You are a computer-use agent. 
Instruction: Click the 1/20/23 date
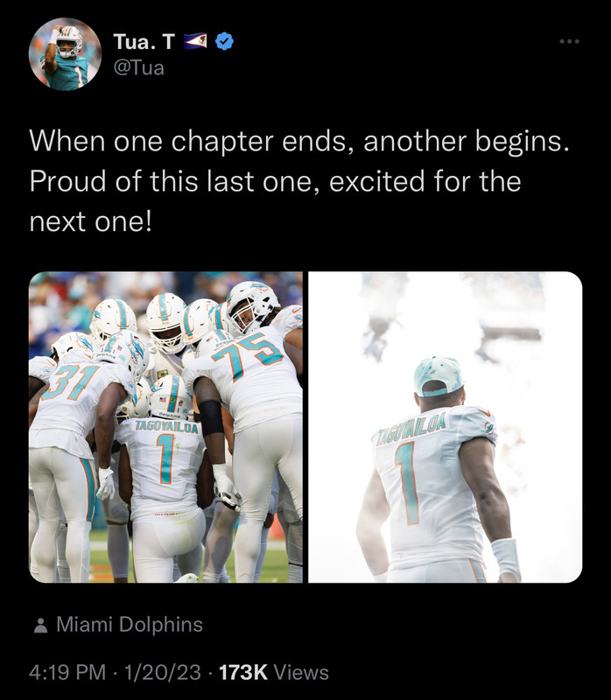[163, 672]
